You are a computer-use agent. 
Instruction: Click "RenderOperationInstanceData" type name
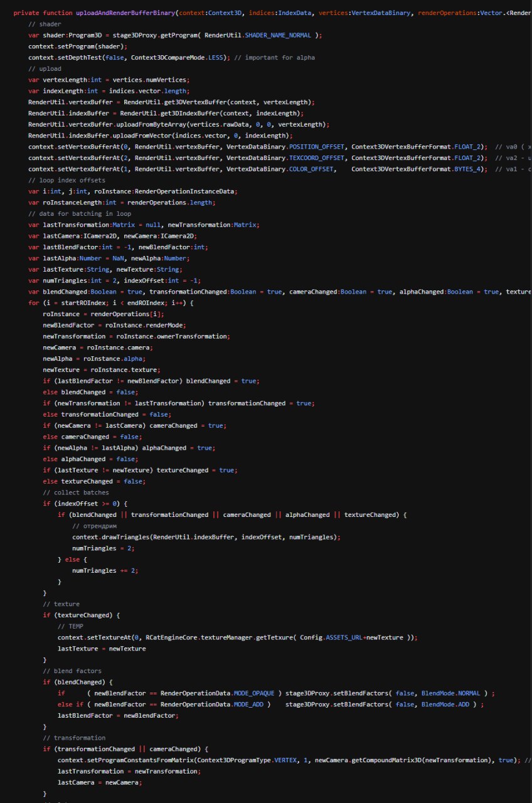click(186, 191)
